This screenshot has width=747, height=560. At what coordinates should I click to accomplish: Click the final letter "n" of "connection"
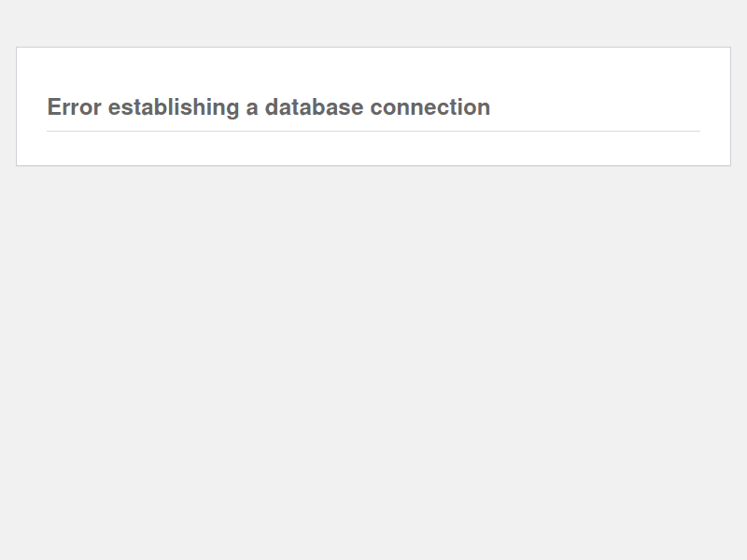(484, 108)
